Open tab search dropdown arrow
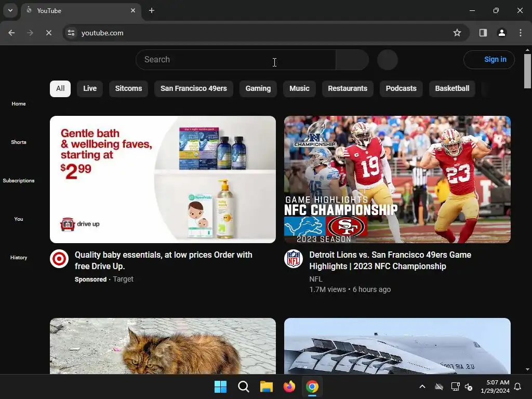Image resolution: width=532 pixels, height=399 pixels. tap(10, 10)
